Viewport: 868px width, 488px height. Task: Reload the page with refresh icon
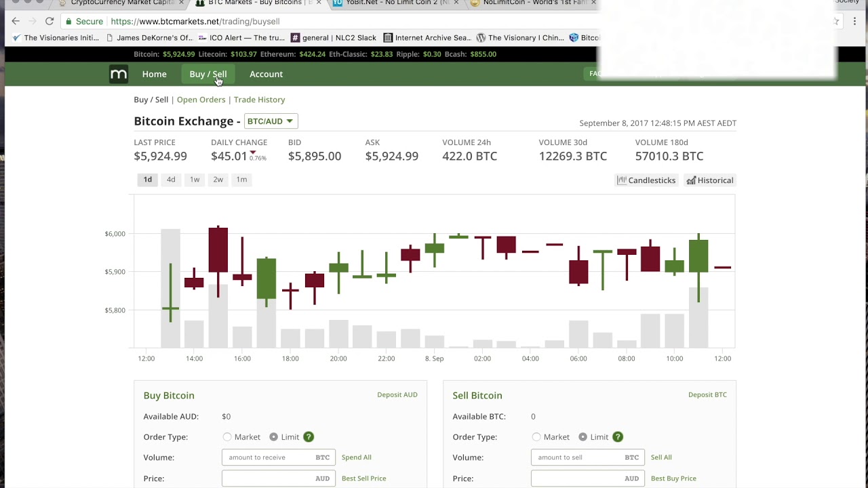[x=50, y=21]
